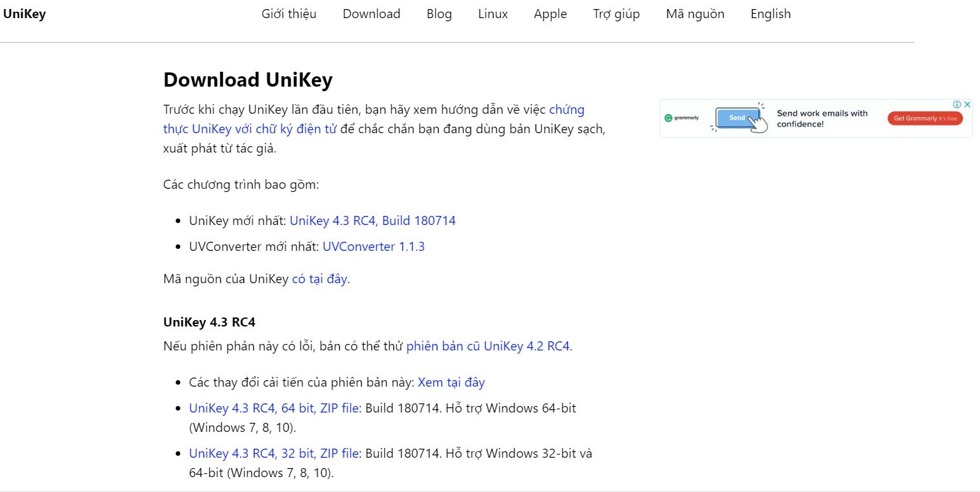
Task: Click the Grammarly logo in the ad
Action: coord(682,118)
